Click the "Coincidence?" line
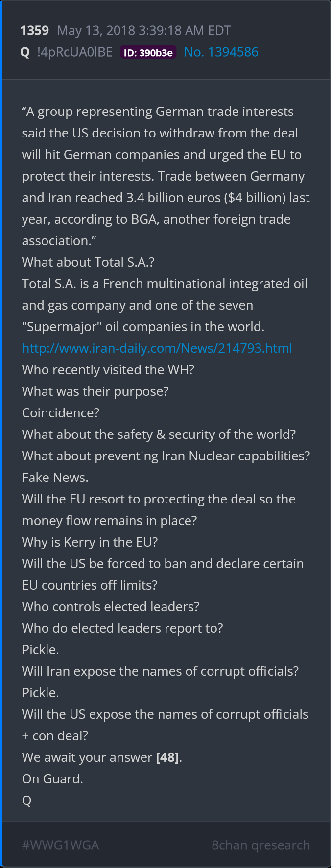Image resolution: width=331 pixels, height=868 pixels. pos(60,413)
